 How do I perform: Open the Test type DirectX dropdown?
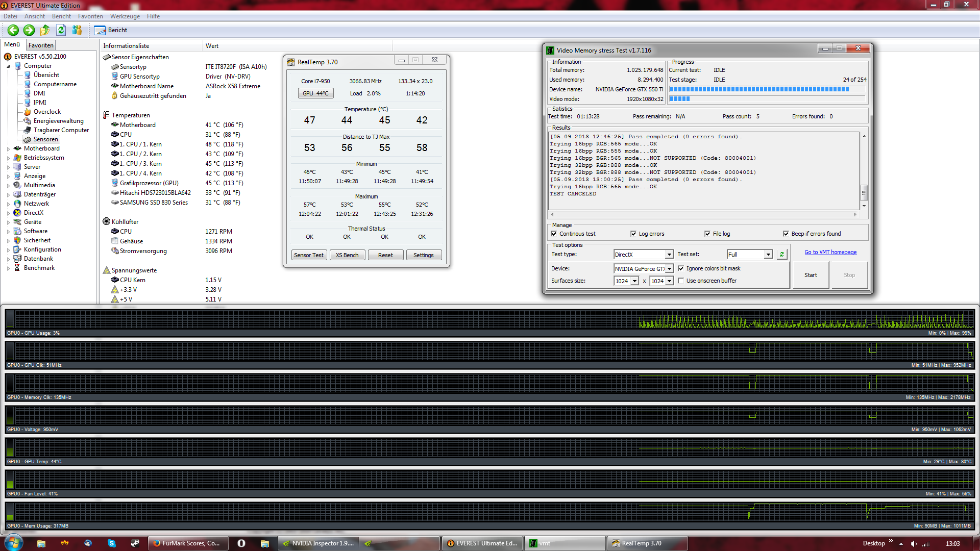[669, 255]
